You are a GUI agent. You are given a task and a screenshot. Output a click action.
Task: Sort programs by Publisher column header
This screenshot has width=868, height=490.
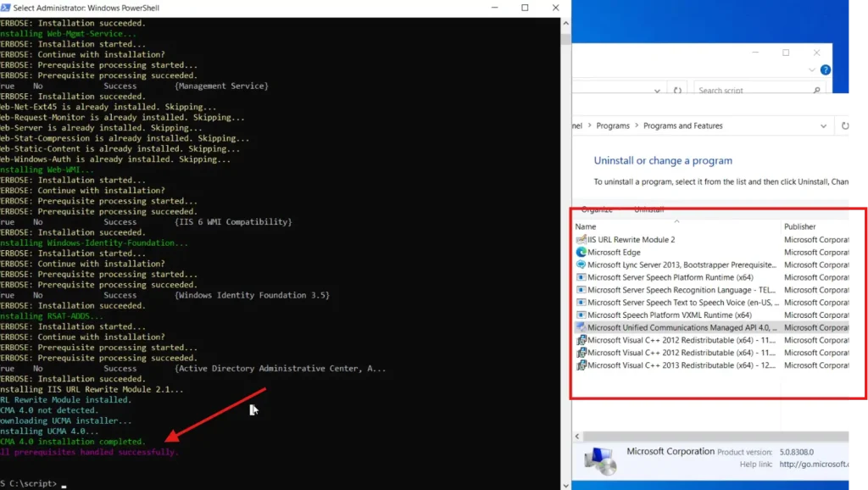800,226
